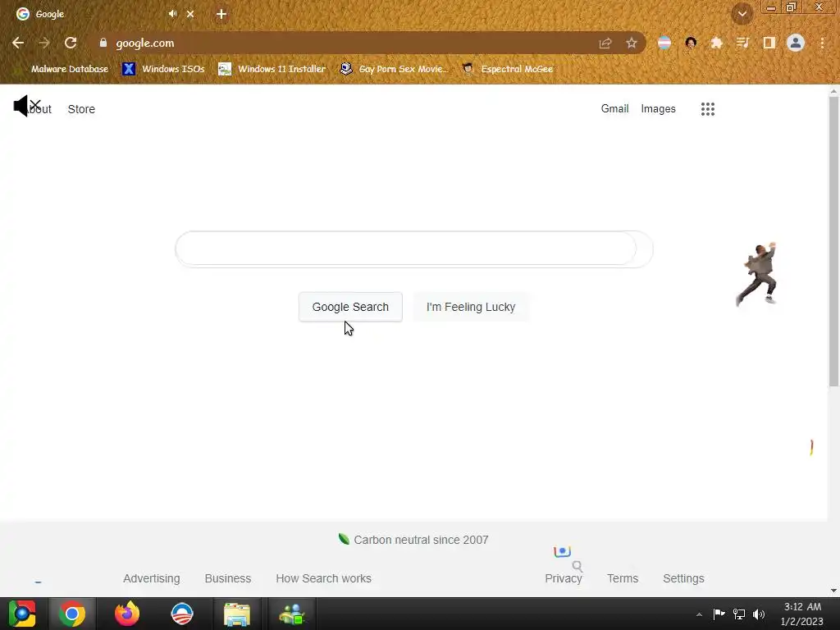Open a new tab with the plus button
Viewport: 840px width, 630px height.
click(221, 14)
